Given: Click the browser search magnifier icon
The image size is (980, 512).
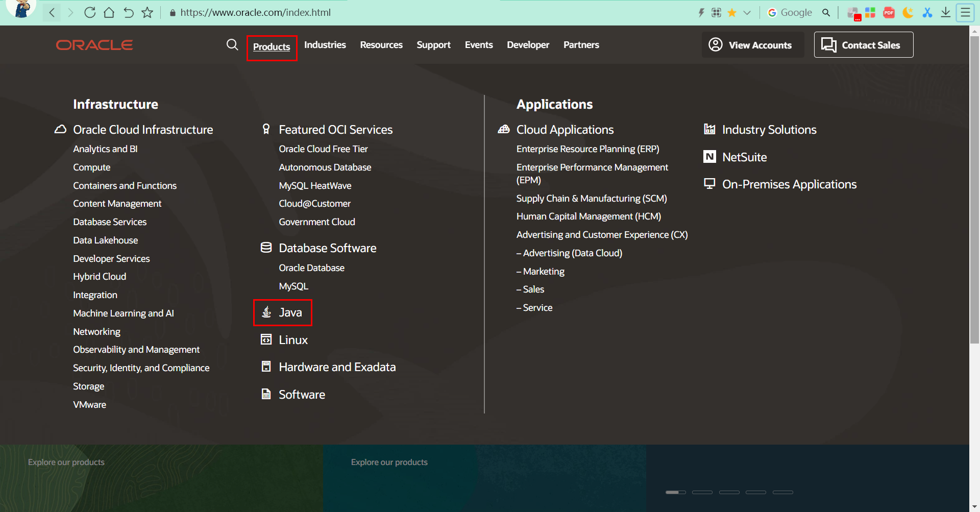Looking at the screenshot, I should 826,12.
